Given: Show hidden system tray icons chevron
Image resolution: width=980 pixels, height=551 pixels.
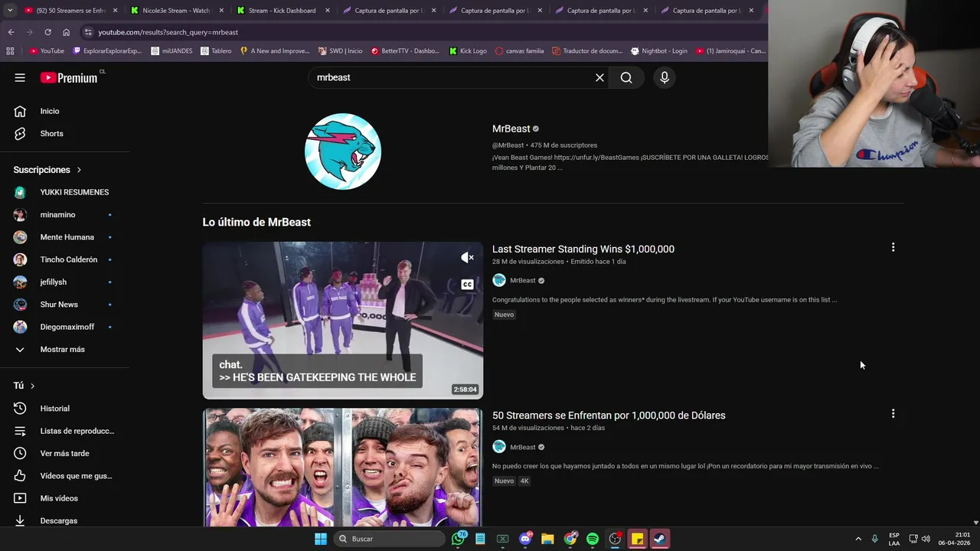Looking at the screenshot, I should 857,539.
